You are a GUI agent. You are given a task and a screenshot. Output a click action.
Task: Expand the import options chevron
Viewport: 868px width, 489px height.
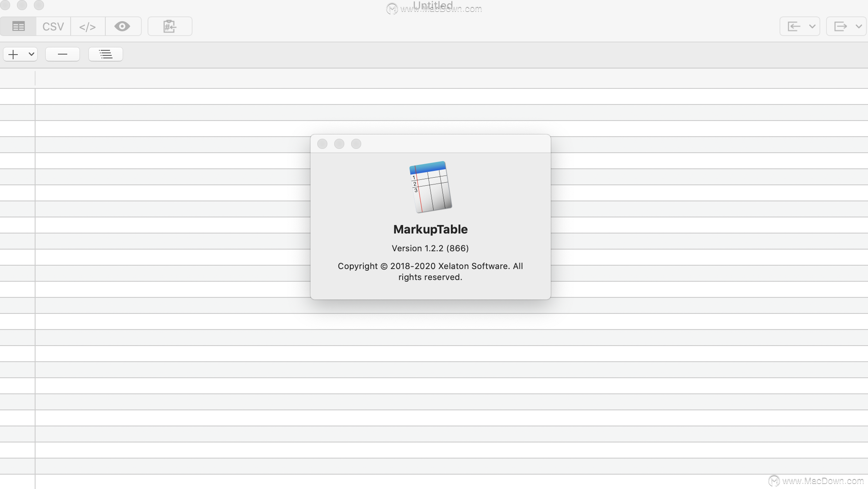coord(812,26)
